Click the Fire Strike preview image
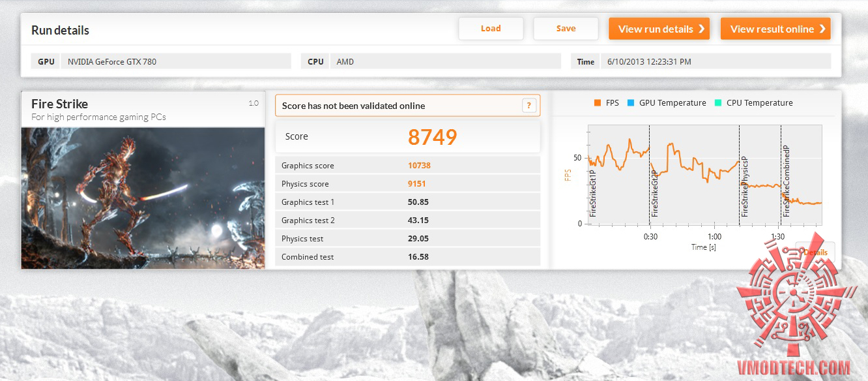The image size is (868, 381). 143,198
